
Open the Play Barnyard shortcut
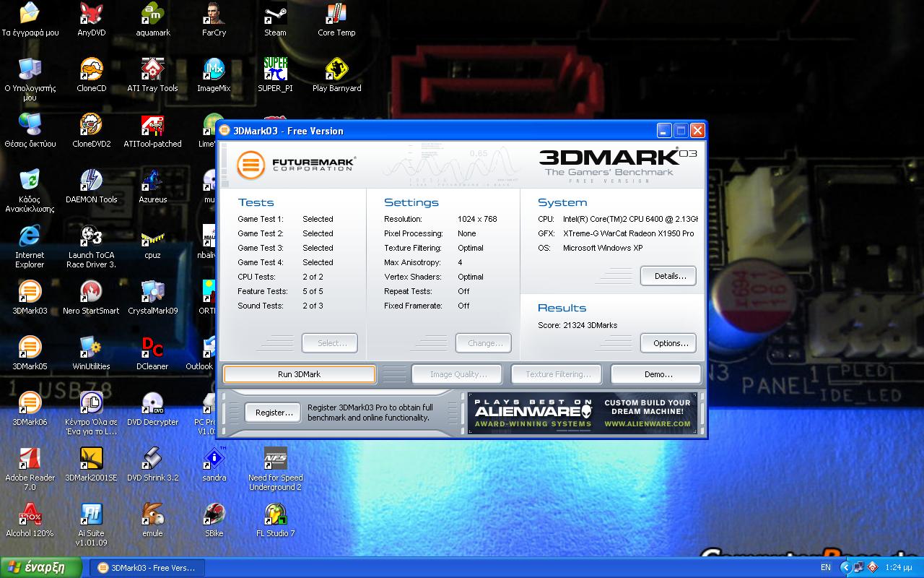336,75
